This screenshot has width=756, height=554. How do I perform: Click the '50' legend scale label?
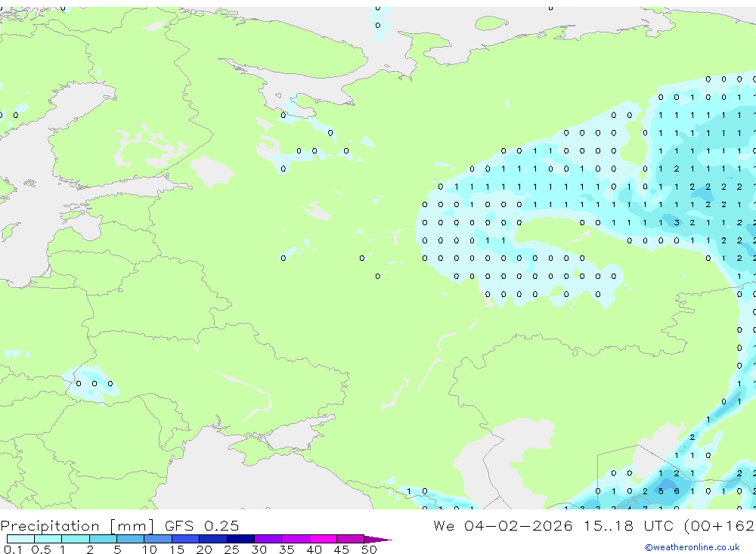click(x=369, y=549)
